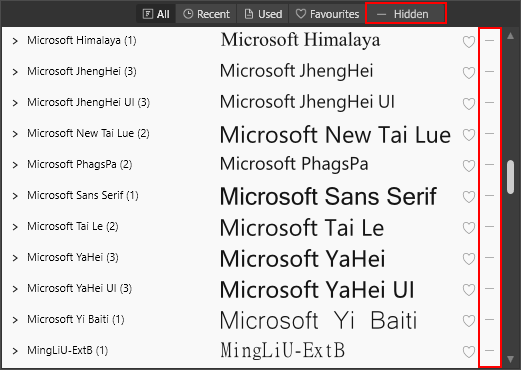Expand the Microsoft Yi Baiti family
This screenshot has height=370, width=521.
[x=15, y=320]
